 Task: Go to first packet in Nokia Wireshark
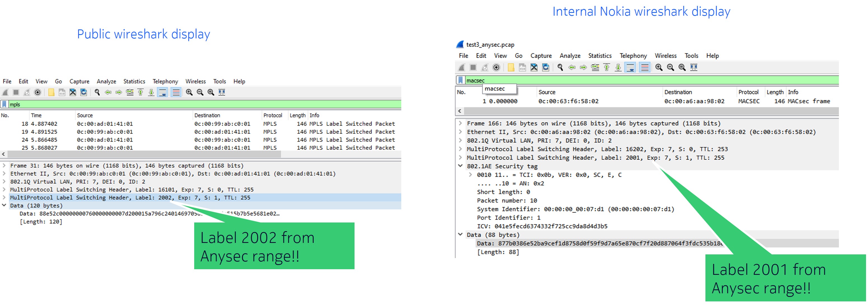click(x=607, y=67)
